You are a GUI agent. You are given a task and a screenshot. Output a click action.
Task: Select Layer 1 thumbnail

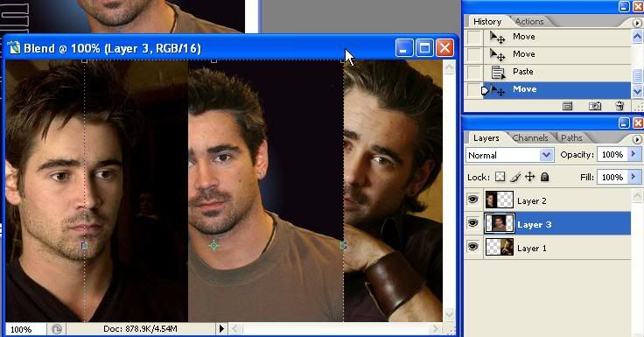pos(499,248)
